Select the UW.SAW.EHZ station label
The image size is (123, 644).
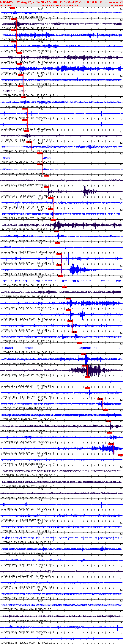(x=28, y=598)
